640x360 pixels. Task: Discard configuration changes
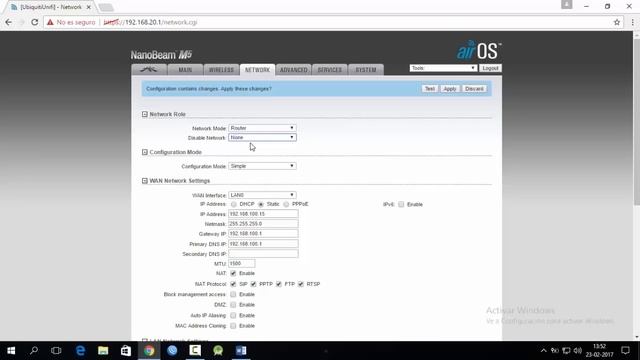pos(474,89)
